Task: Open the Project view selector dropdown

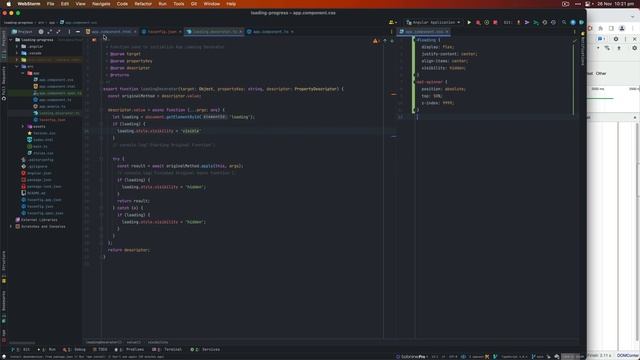Action: click(22, 31)
